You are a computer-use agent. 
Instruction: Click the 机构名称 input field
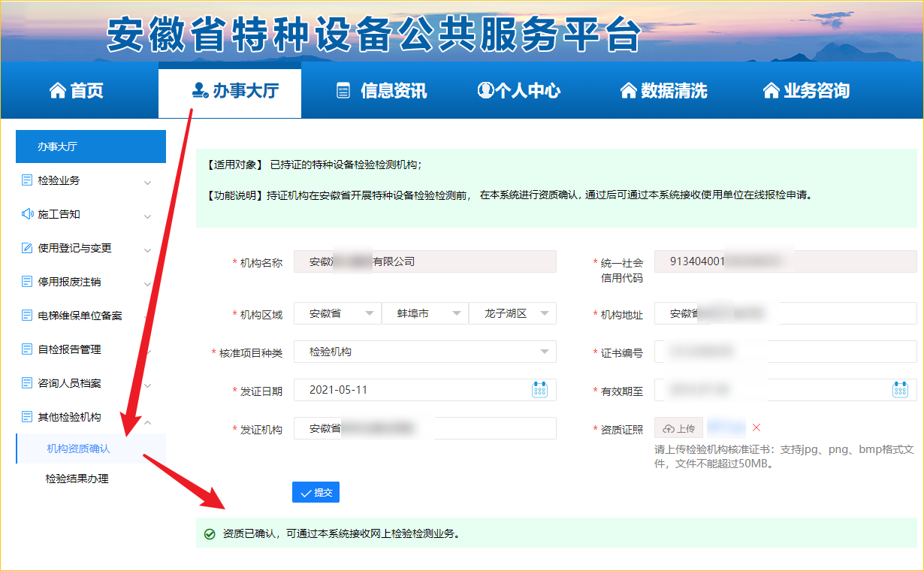click(425, 261)
